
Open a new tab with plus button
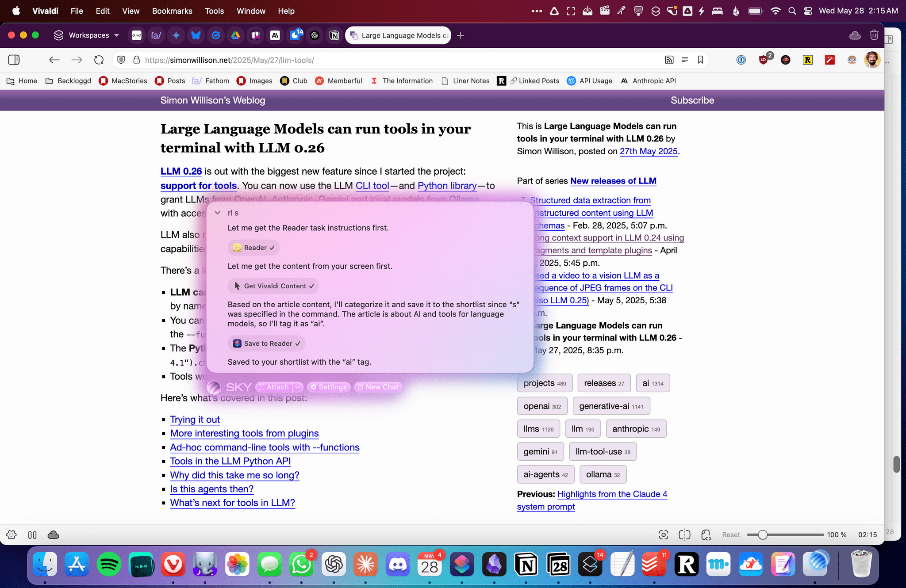pyautogui.click(x=460, y=35)
